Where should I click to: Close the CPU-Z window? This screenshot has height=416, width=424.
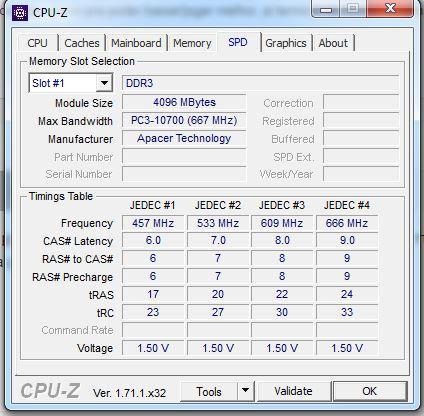[390, 8]
